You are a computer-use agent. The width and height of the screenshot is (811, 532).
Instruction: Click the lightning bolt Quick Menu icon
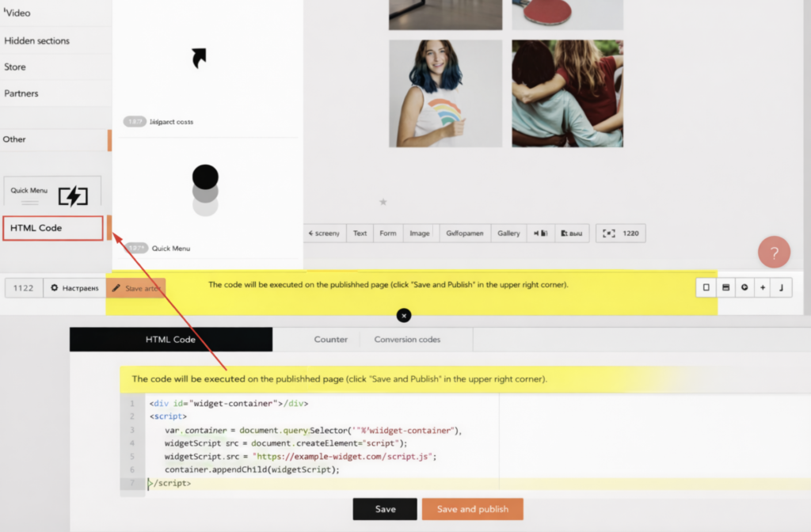73,196
